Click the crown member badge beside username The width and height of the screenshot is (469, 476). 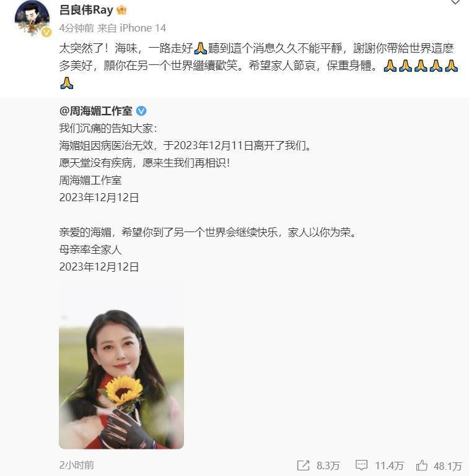pyautogui.click(x=121, y=10)
